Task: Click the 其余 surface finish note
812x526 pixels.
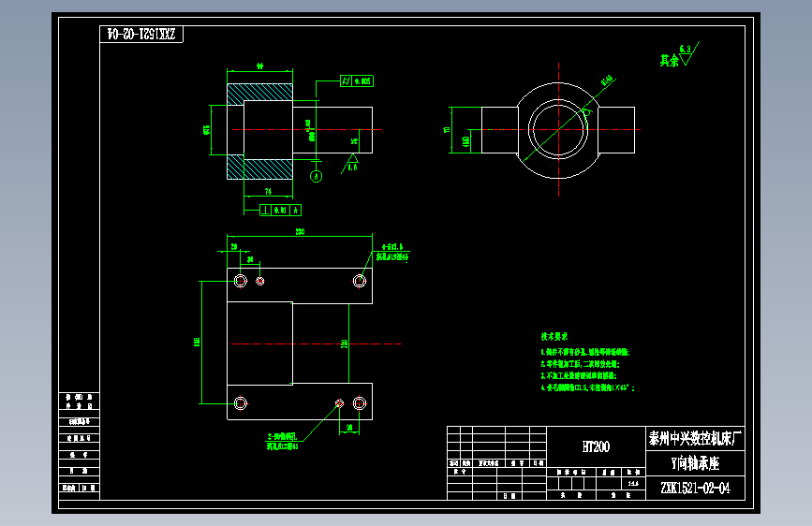Action: (669, 61)
